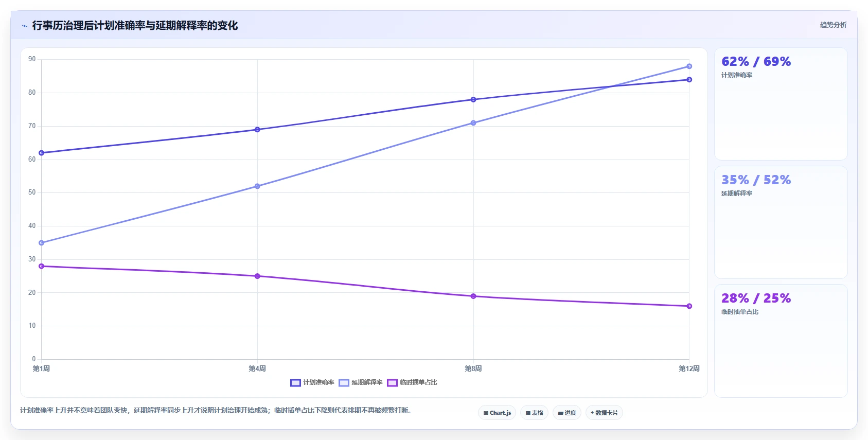Click the 计划准确率 legend color box
The height and width of the screenshot is (440, 868).
click(x=295, y=382)
